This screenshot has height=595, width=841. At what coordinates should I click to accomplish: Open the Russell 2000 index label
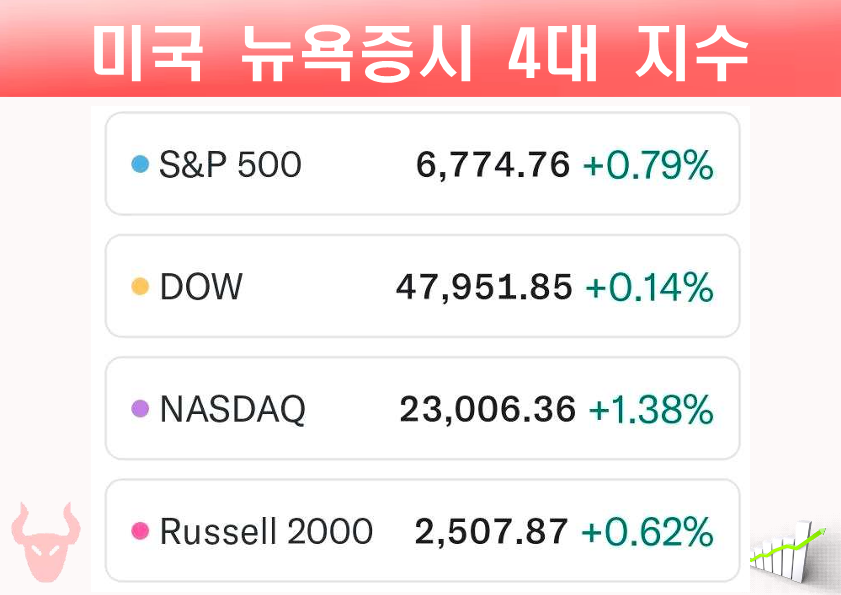(266, 531)
